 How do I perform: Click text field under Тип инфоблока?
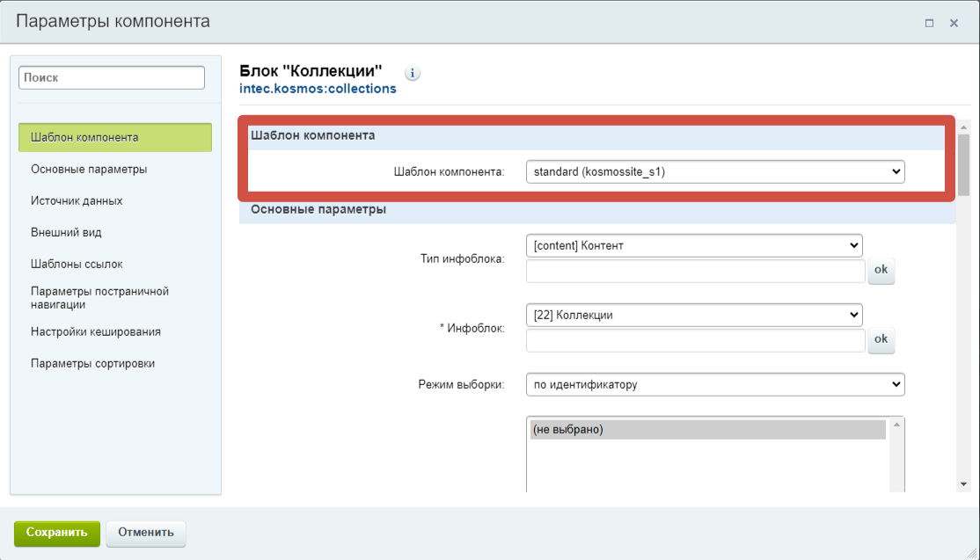[x=696, y=272]
